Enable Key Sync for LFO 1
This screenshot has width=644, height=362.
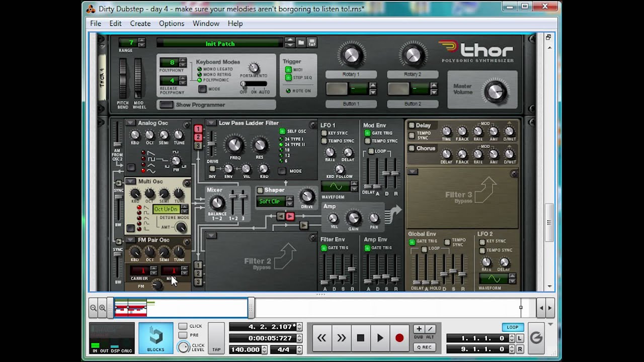(x=325, y=133)
